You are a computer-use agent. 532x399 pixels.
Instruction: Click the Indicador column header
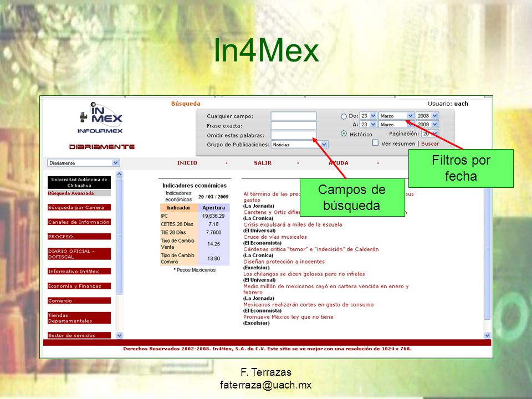tap(178, 208)
